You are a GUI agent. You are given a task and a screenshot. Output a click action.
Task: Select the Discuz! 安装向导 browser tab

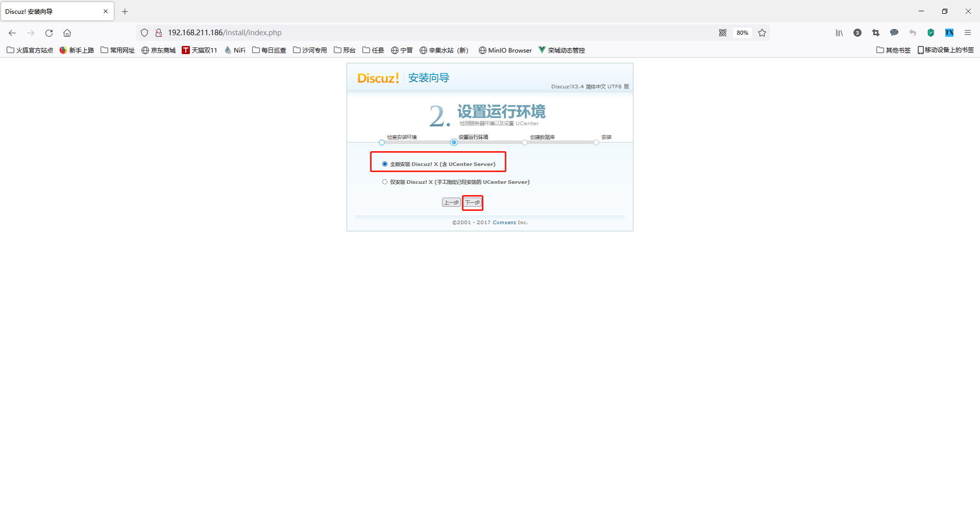coord(57,11)
